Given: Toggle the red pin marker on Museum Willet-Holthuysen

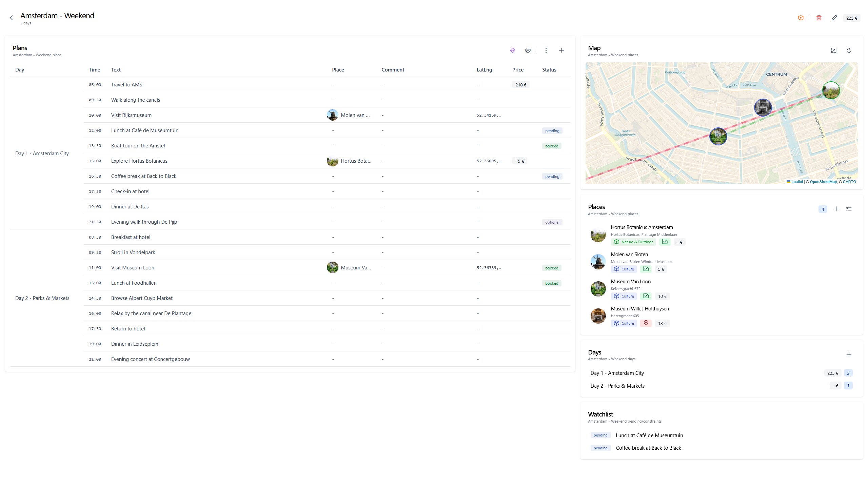Looking at the screenshot, I should (646, 323).
